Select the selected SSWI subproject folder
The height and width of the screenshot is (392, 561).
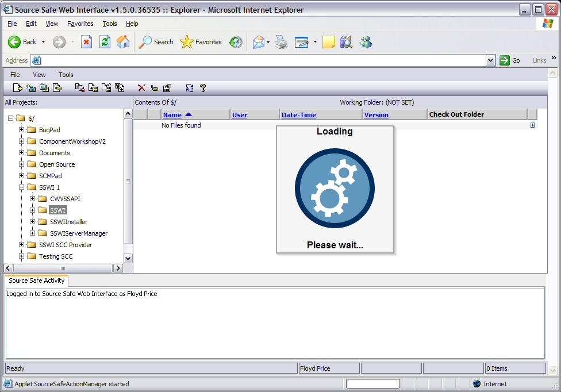[x=57, y=210]
